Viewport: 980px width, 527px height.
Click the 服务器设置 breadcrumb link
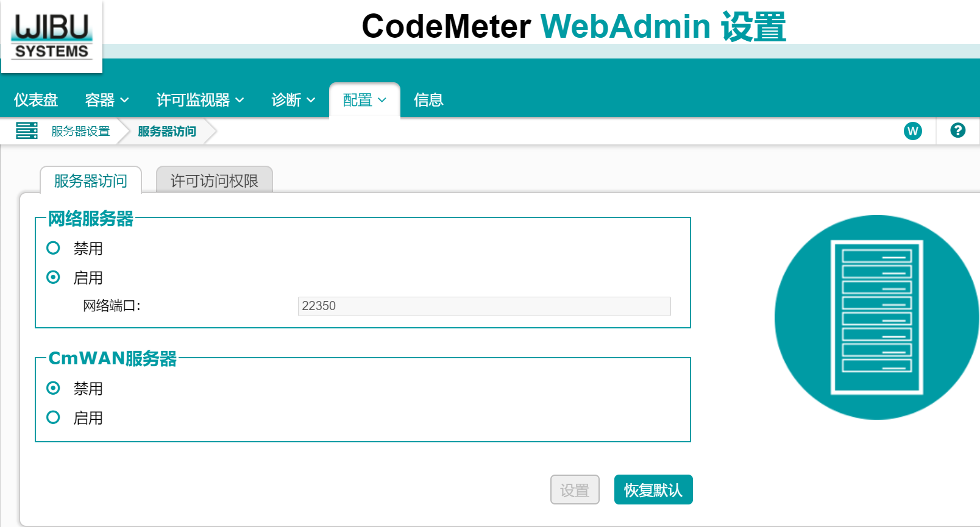80,132
